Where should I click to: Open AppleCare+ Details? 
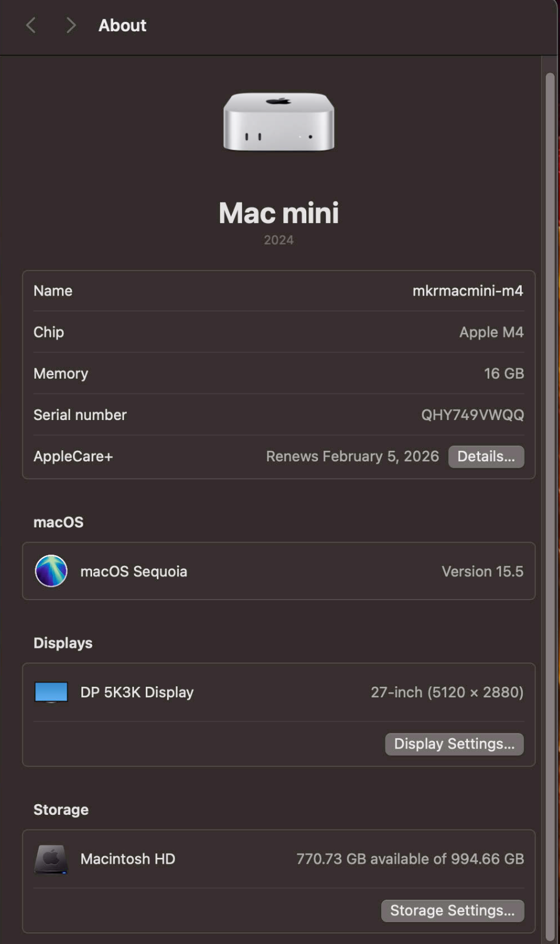[486, 457]
